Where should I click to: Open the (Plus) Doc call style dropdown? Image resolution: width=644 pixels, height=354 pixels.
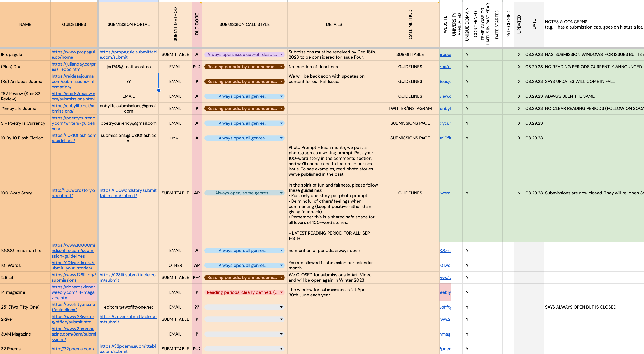pos(244,67)
